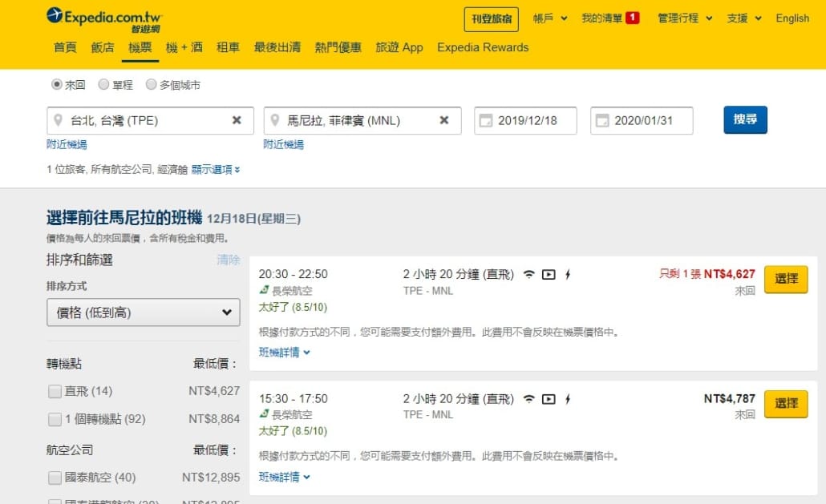The width and height of the screenshot is (826, 504).
Task: Click the 長榮航空 airline logo on the 15:30 flight
Action: click(264, 414)
